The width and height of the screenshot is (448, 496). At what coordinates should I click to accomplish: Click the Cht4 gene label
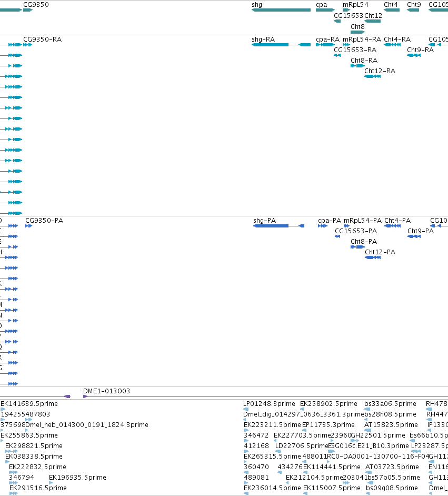pos(391,4)
